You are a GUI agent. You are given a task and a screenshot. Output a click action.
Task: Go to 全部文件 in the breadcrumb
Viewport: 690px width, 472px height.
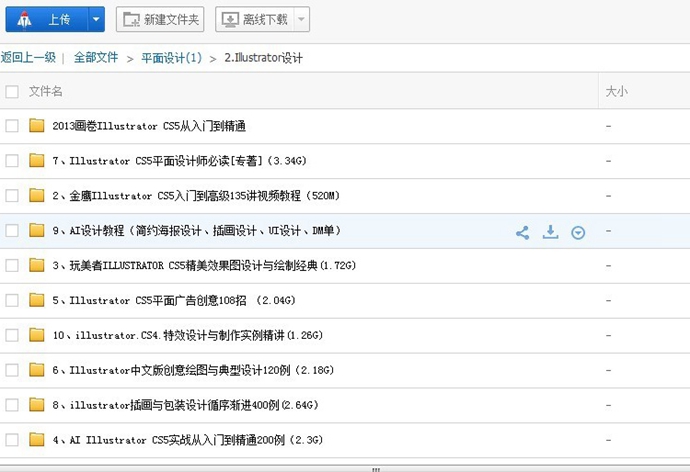96,58
